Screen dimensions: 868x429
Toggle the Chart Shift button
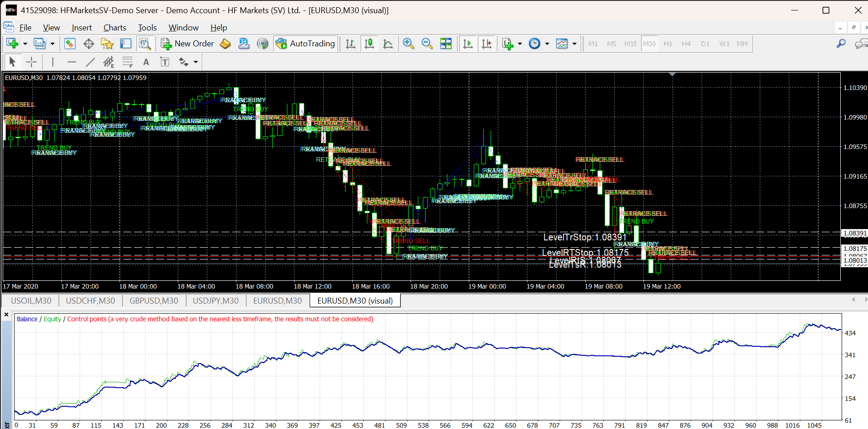487,44
